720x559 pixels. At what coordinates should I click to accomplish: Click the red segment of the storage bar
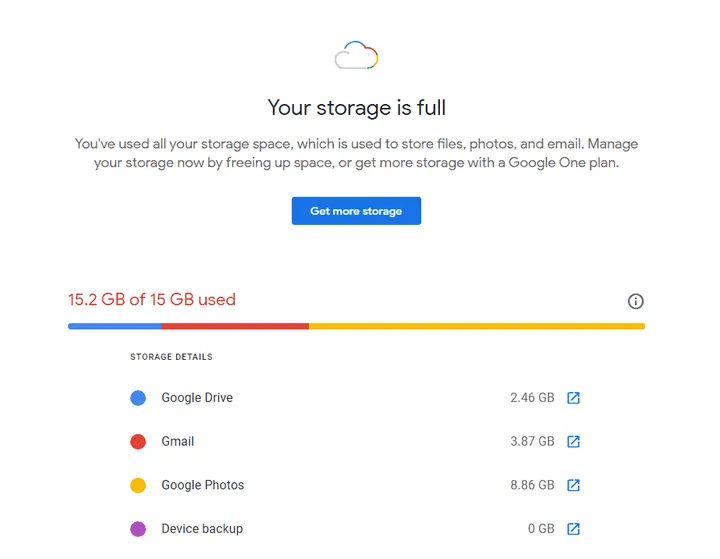235,326
